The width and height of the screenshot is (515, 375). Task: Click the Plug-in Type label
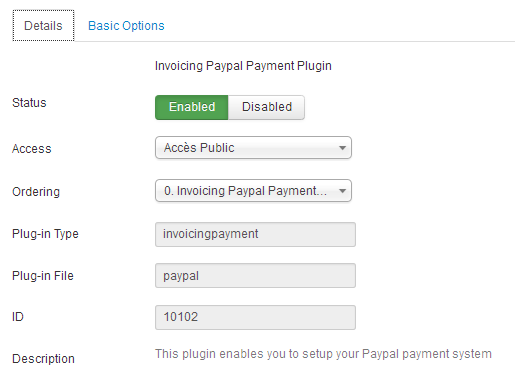point(45,234)
